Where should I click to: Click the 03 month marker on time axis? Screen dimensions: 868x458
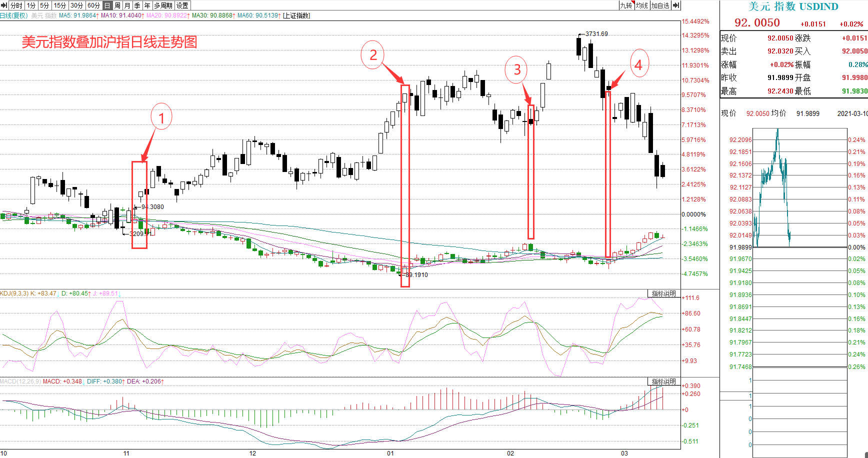pos(624,453)
